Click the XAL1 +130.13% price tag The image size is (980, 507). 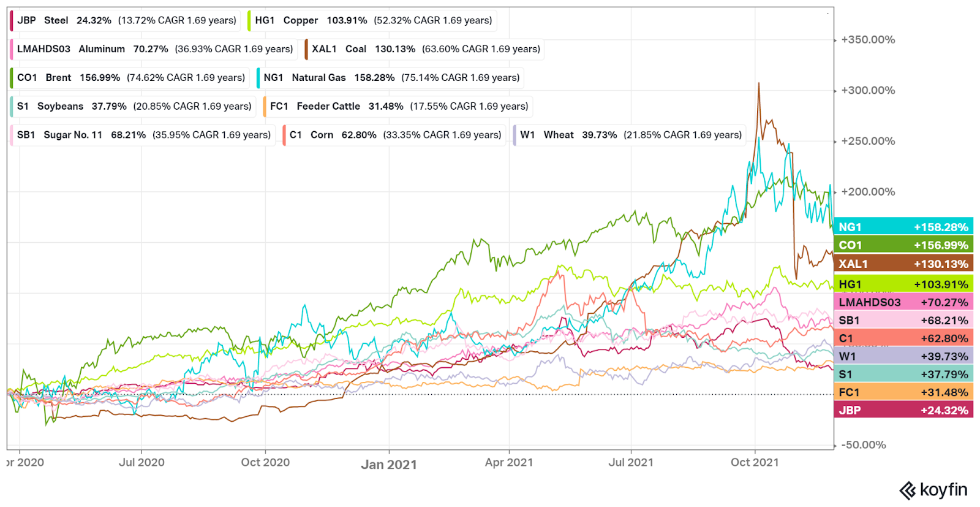pos(903,264)
